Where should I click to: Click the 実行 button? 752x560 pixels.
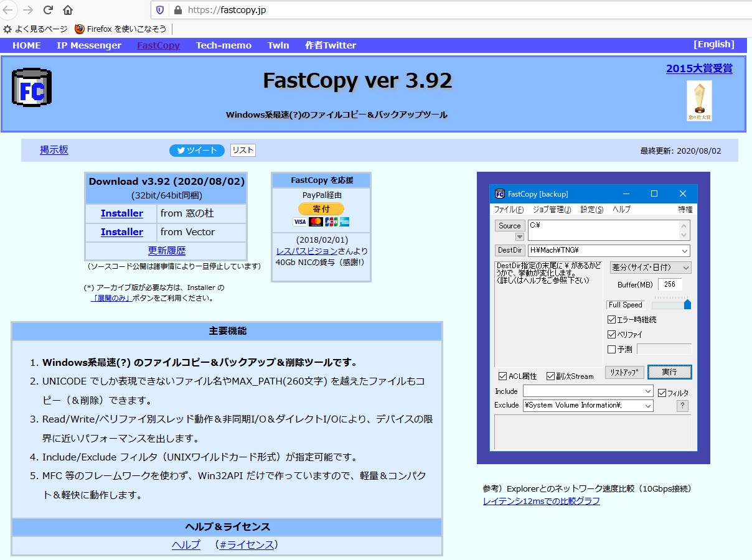tap(669, 372)
